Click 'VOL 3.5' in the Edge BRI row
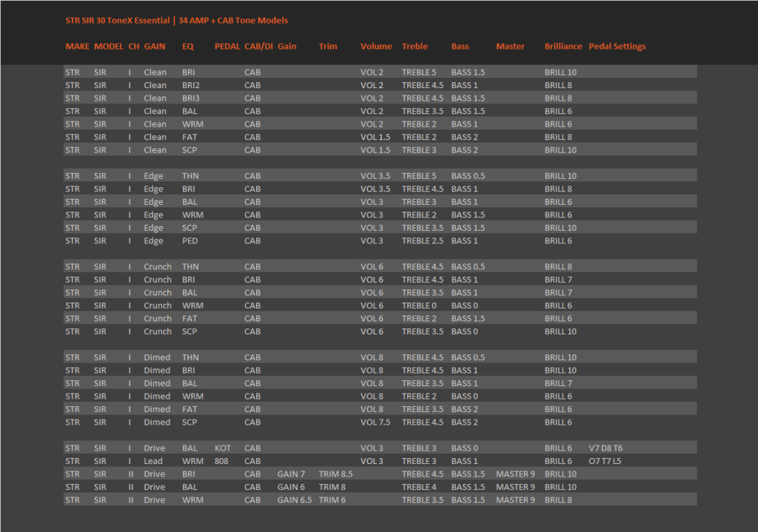758x532 pixels. click(x=375, y=189)
